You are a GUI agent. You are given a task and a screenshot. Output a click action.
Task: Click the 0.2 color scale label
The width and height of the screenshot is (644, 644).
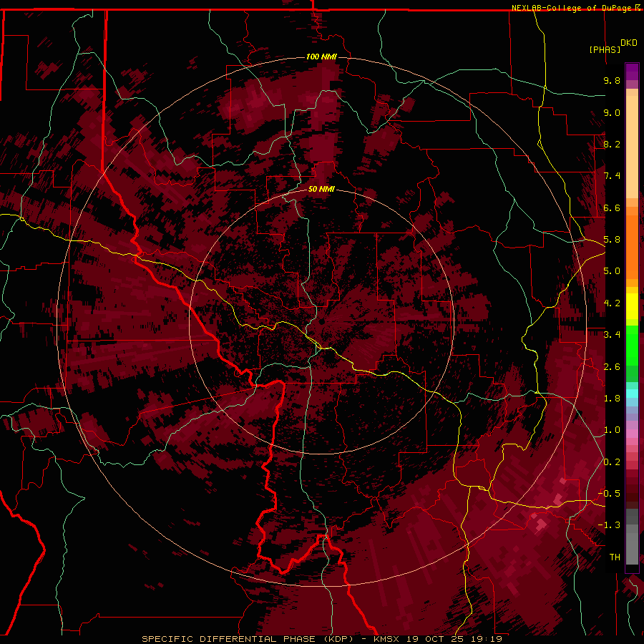coord(612,462)
